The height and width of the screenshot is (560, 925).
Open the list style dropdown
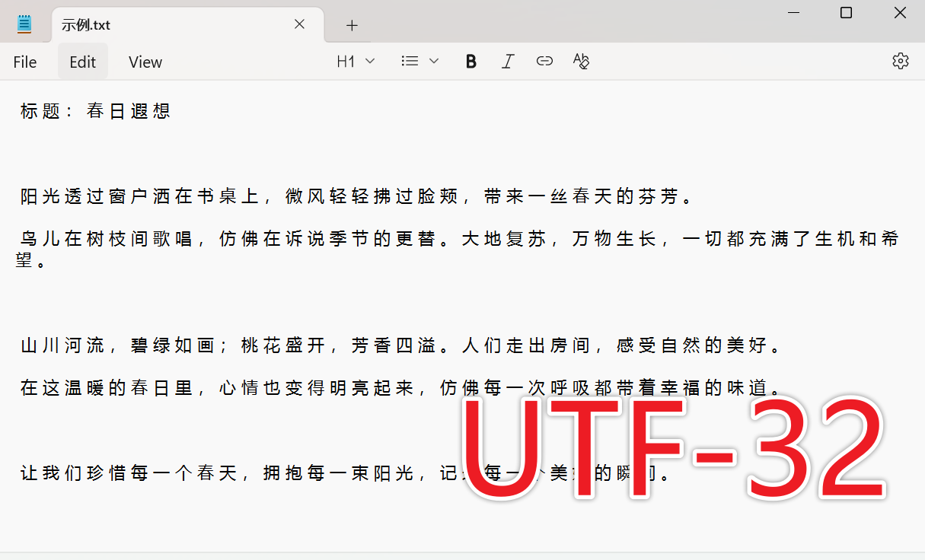point(433,61)
